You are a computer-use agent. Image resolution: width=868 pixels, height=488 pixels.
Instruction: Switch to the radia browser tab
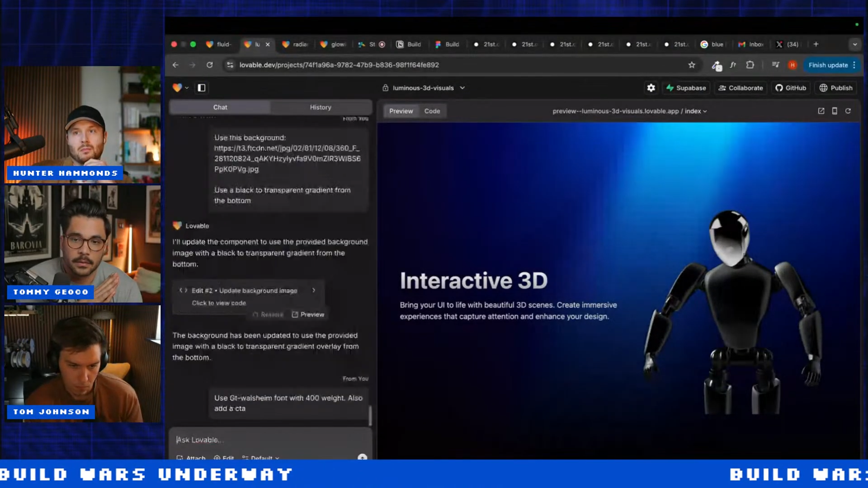[295, 44]
